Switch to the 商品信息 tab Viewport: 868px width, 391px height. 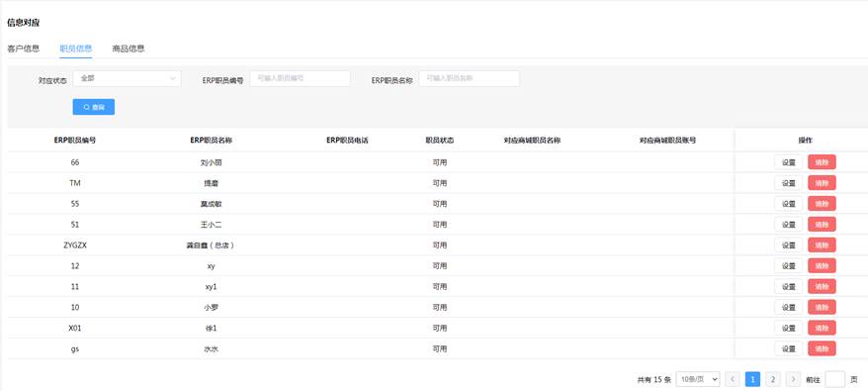(129, 49)
